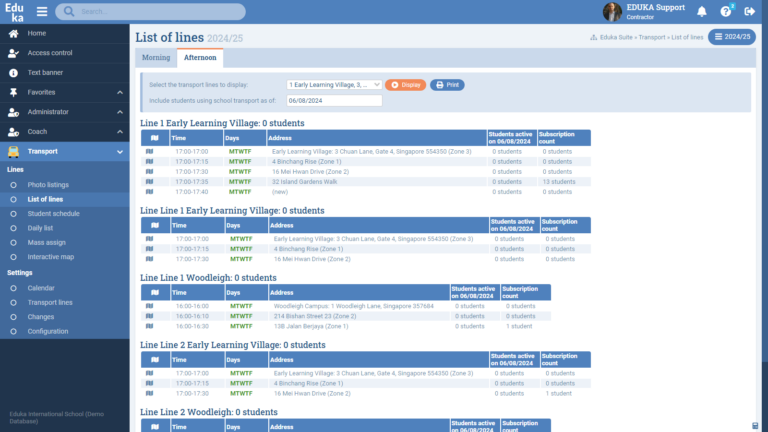Switch to the Morning tab
This screenshot has width=768, height=432.
pos(156,58)
